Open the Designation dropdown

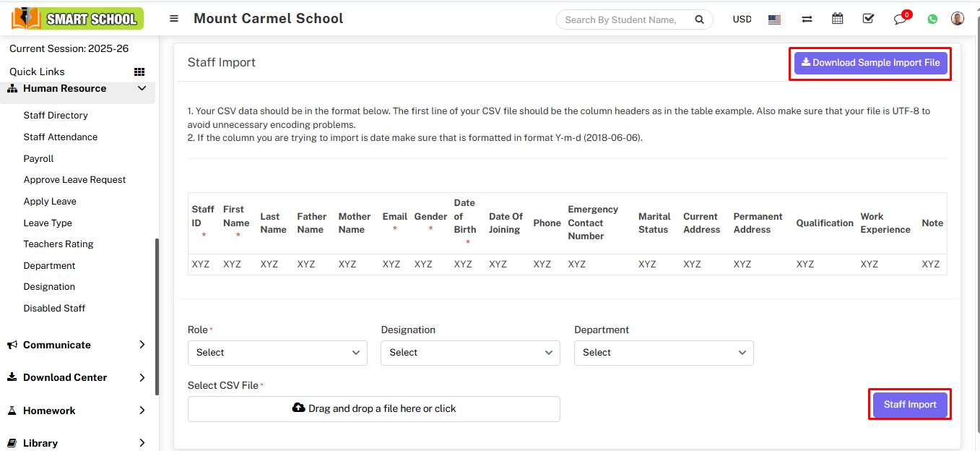click(470, 353)
